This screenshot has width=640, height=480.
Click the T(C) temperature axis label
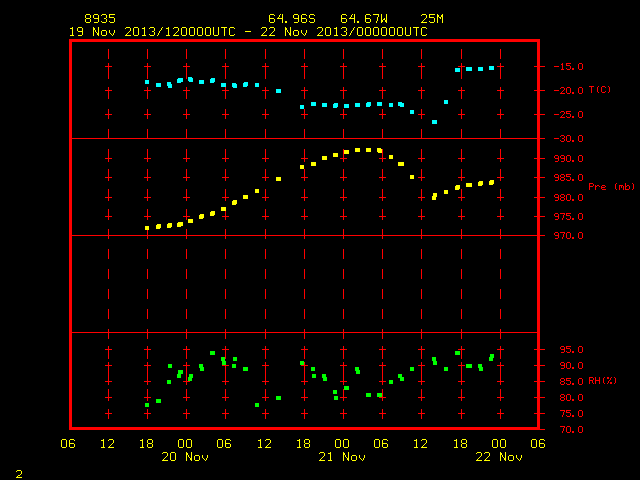tap(600, 90)
